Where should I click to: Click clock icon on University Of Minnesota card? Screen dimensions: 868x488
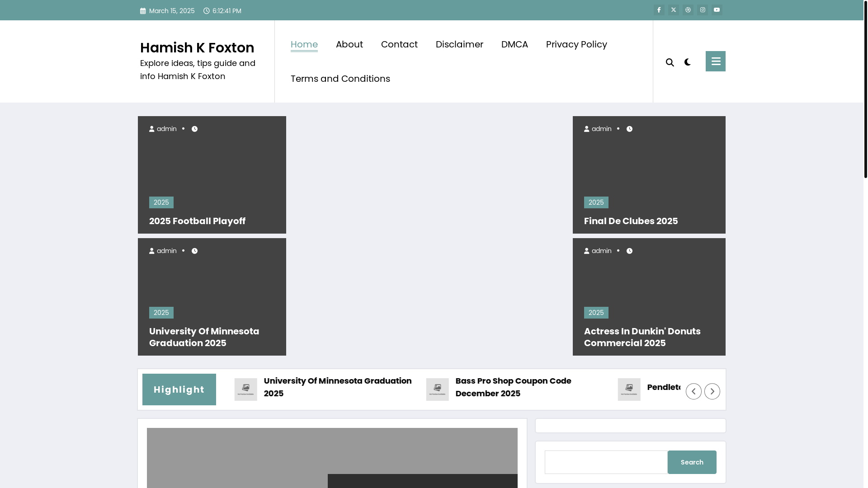click(194, 251)
